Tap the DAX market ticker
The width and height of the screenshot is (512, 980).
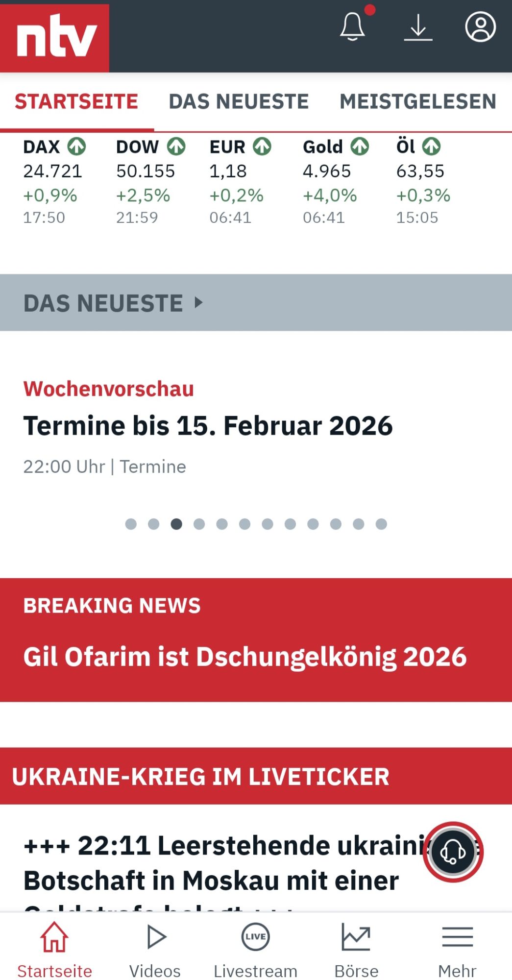coord(54,181)
